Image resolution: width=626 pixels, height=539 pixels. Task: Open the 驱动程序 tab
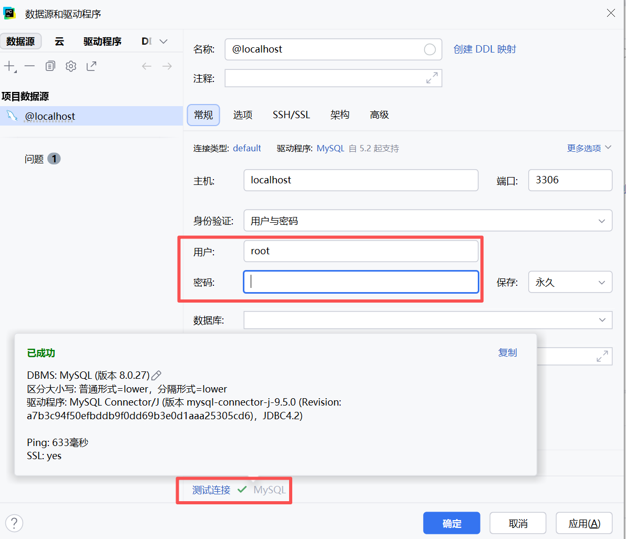(x=102, y=41)
